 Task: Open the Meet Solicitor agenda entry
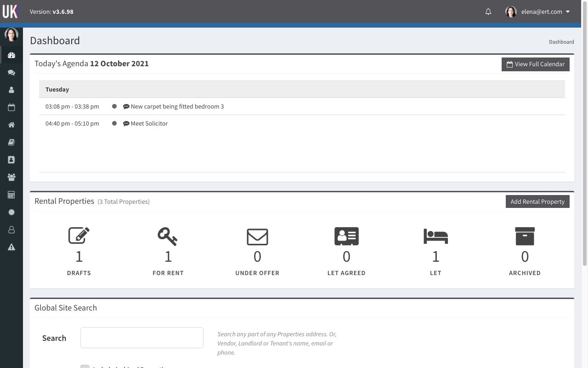click(149, 124)
